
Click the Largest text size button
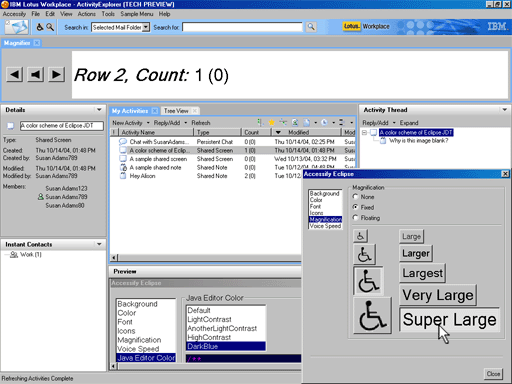(422, 273)
